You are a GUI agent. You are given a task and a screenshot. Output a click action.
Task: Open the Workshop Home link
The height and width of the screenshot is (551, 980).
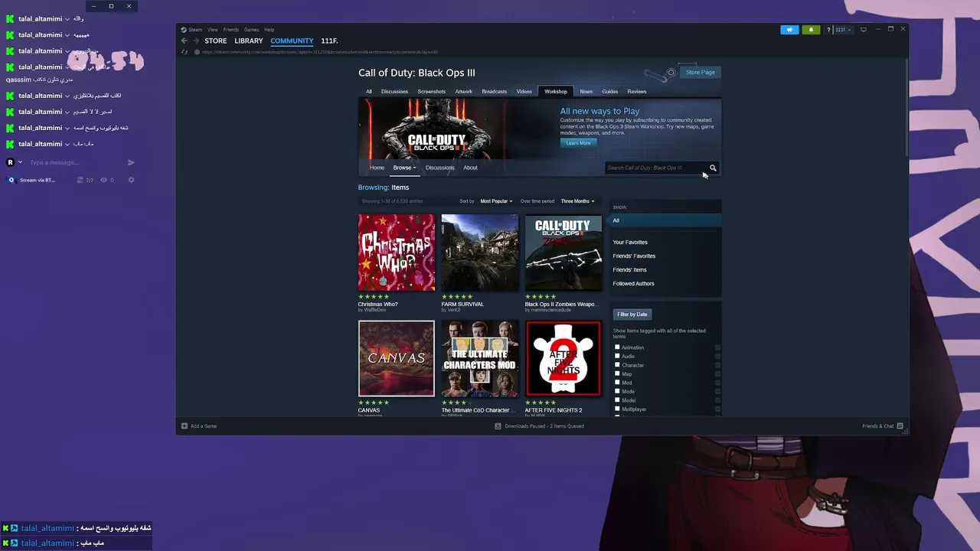tap(377, 168)
